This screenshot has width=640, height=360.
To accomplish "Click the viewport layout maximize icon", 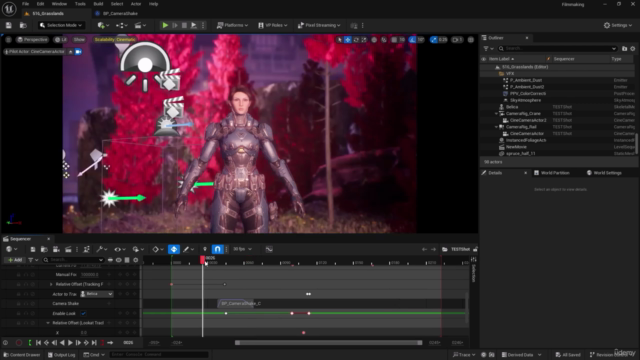I will (x=471, y=40).
